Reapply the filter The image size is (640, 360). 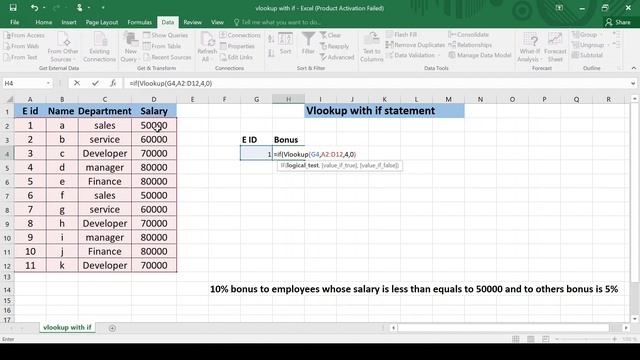click(x=335, y=46)
